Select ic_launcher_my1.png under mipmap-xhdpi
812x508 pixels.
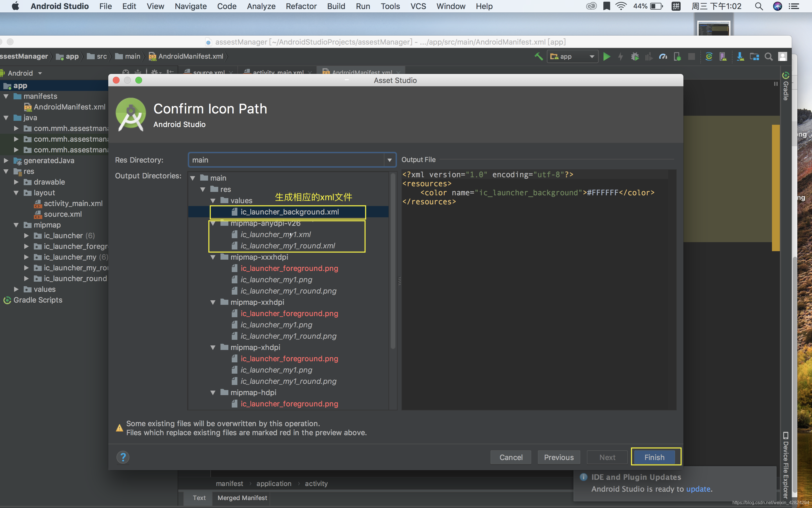pos(276,370)
